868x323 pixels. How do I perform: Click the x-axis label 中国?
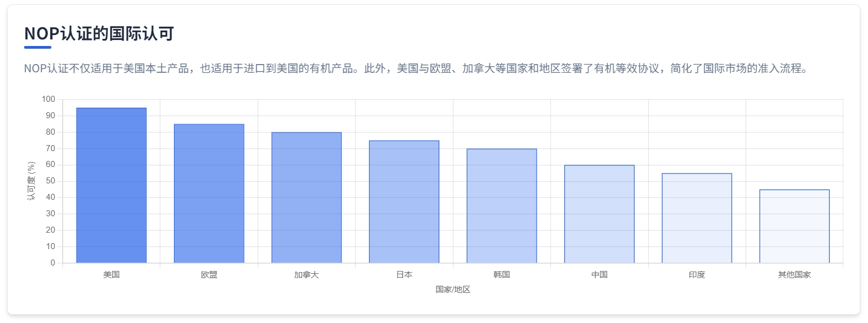[599, 275]
